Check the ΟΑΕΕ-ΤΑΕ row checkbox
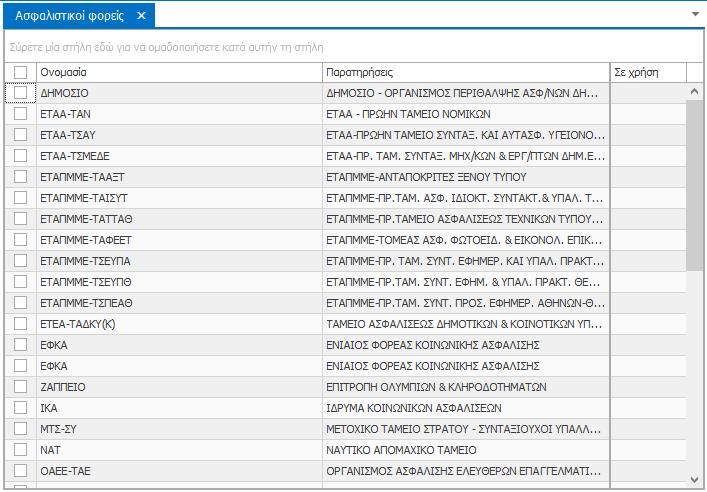 pos(20,471)
